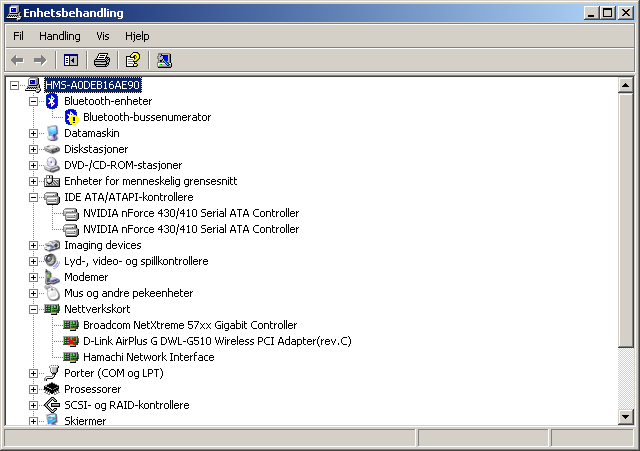The width and height of the screenshot is (640, 451).
Task: Select Enheter for menneskelig grensesnitt label
Action: pyautogui.click(x=151, y=181)
